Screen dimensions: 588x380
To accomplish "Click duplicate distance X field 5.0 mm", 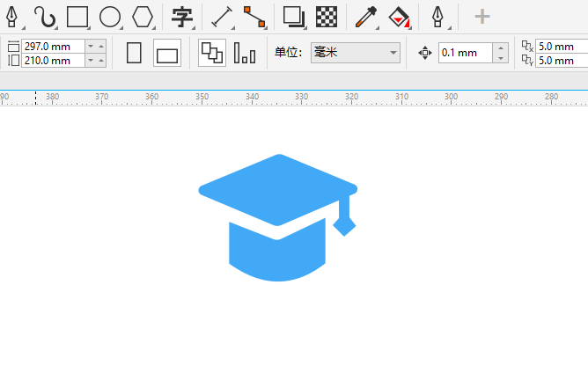I will (x=562, y=47).
